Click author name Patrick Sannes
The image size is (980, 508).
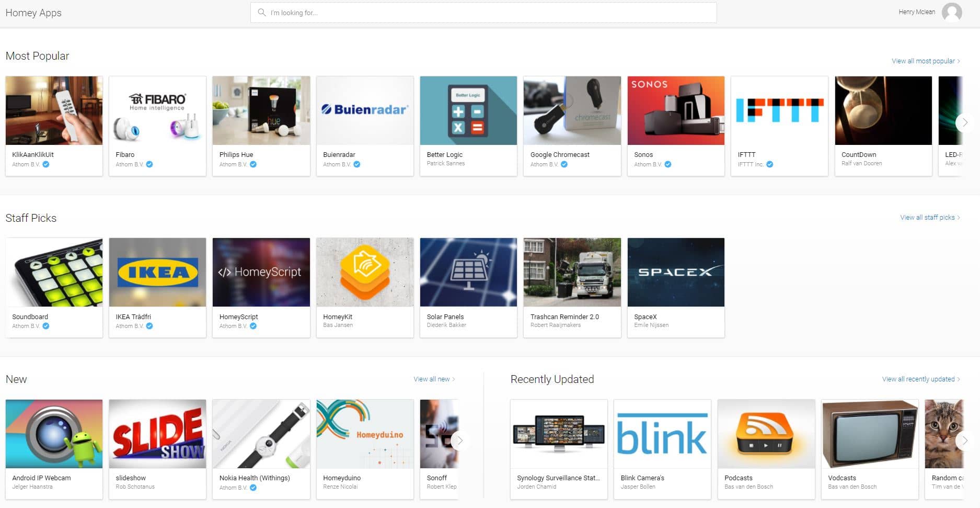pos(445,163)
